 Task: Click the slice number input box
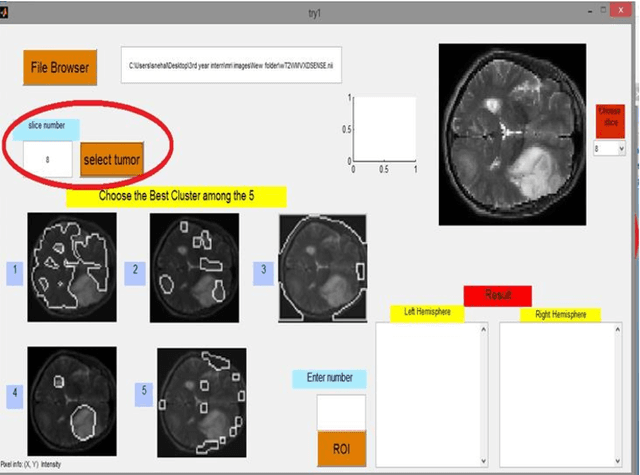pos(48,159)
